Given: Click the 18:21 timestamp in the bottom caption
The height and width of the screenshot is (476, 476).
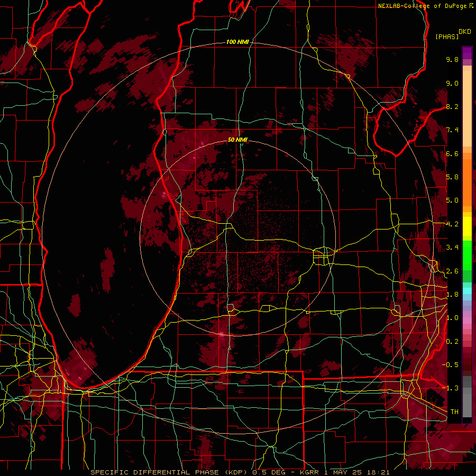Looking at the screenshot, I should pos(377,472).
